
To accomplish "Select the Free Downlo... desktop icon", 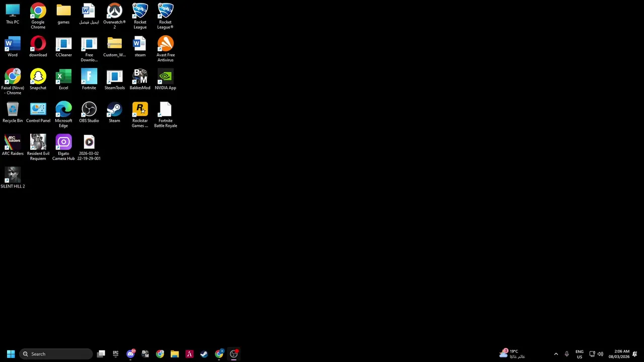I will tap(89, 49).
